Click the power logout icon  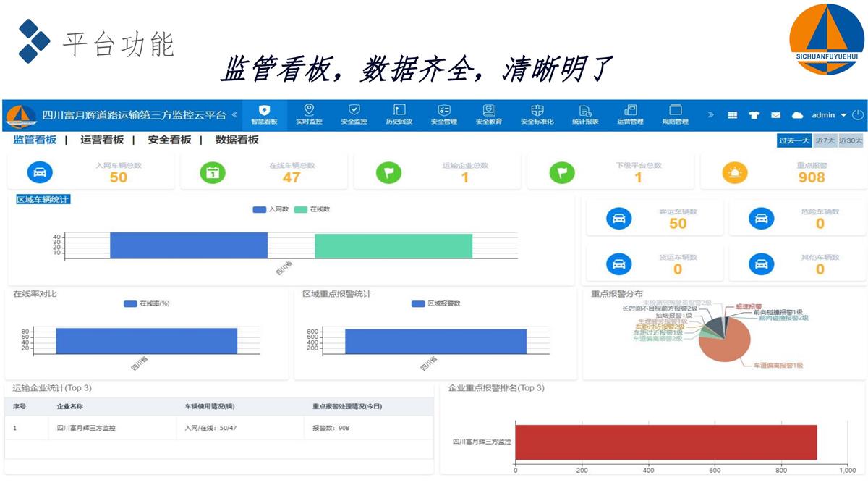tap(858, 114)
